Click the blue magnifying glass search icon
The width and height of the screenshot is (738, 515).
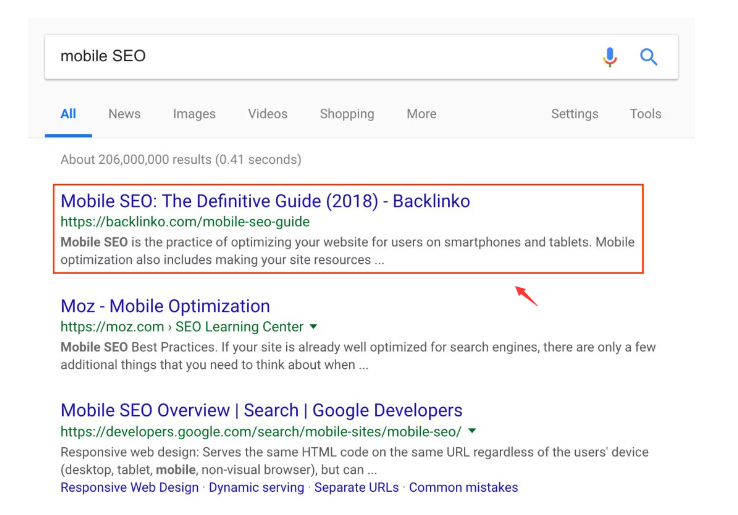(x=649, y=57)
